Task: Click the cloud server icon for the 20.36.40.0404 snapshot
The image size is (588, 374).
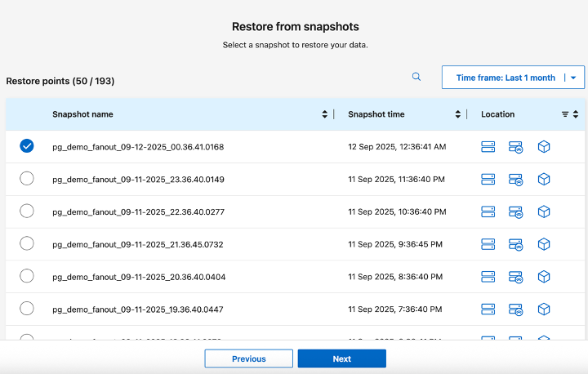Action: coord(515,277)
